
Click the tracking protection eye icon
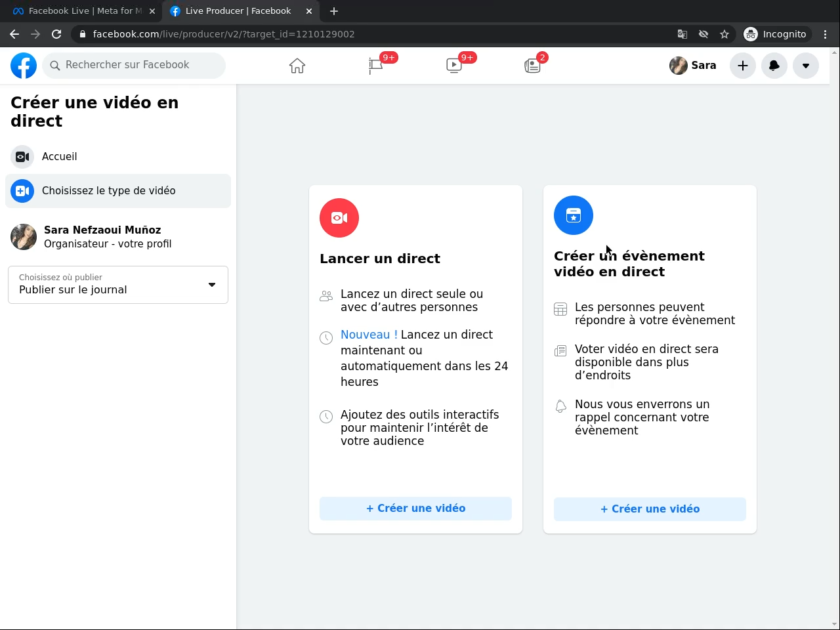point(703,34)
